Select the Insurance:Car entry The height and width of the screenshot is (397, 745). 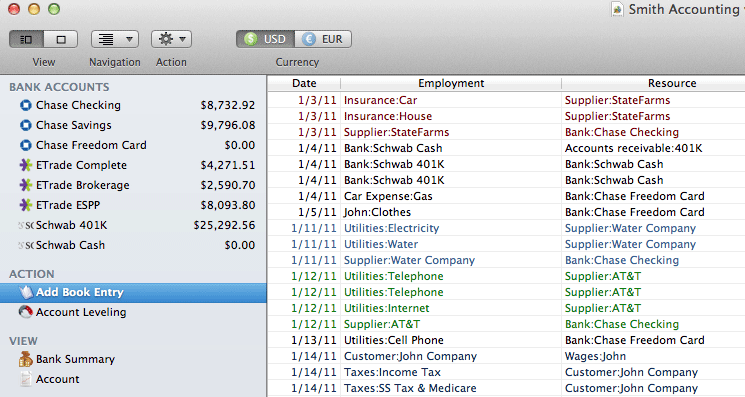[380, 100]
